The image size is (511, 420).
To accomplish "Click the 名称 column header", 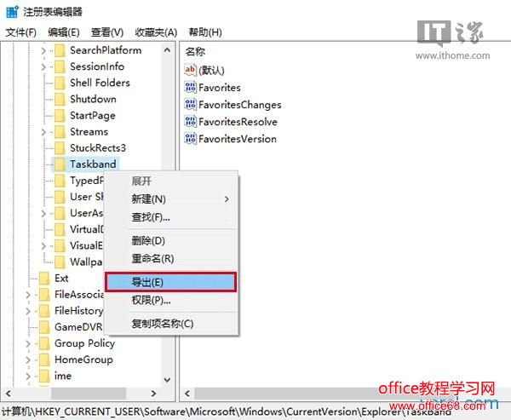I will tap(195, 51).
